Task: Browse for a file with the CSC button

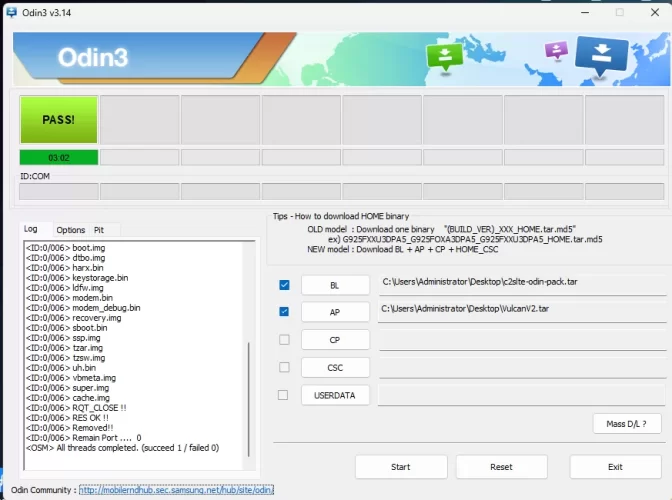Action: coord(335,368)
